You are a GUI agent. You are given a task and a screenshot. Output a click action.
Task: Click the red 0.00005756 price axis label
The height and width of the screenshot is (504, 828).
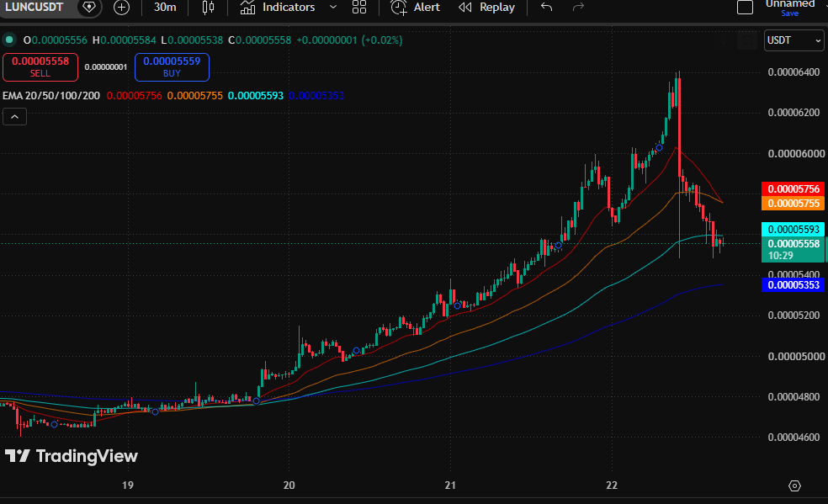(x=793, y=189)
